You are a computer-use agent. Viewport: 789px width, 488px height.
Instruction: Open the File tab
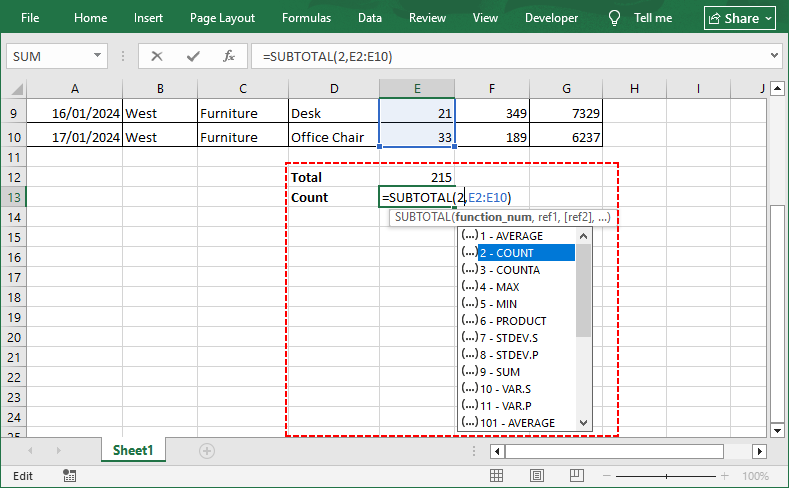pos(30,18)
